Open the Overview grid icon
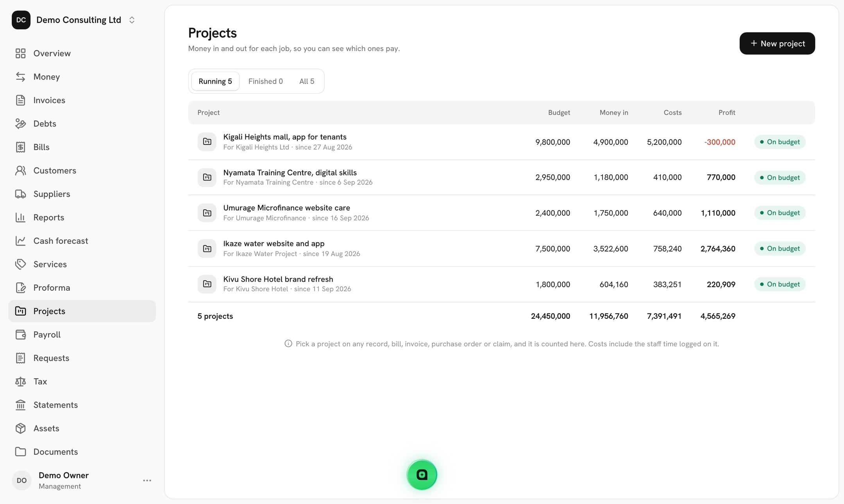Screen dimensions: 844x504 [x=20, y=53]
